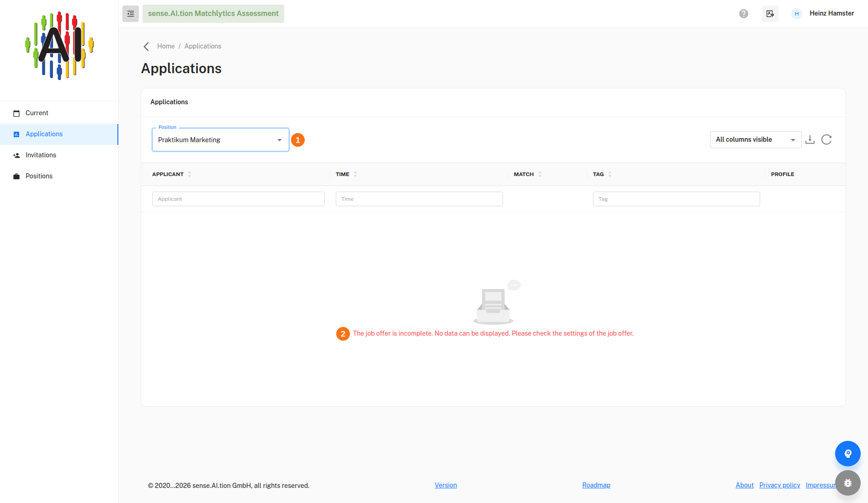This screenshot has width=868, height=503.
Task: Click the Applicant filter input field
Action: [238, 199]
